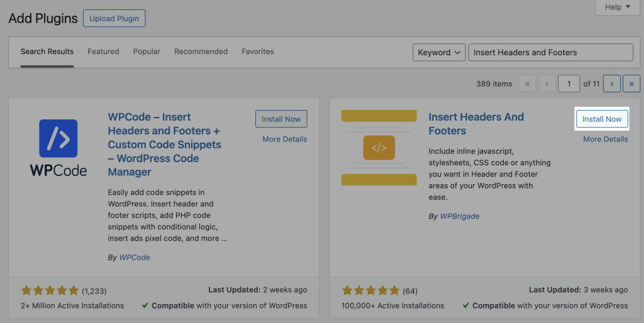Click the plugin search text field
Viewport: 644px width, 323px height.
[550, 53]
